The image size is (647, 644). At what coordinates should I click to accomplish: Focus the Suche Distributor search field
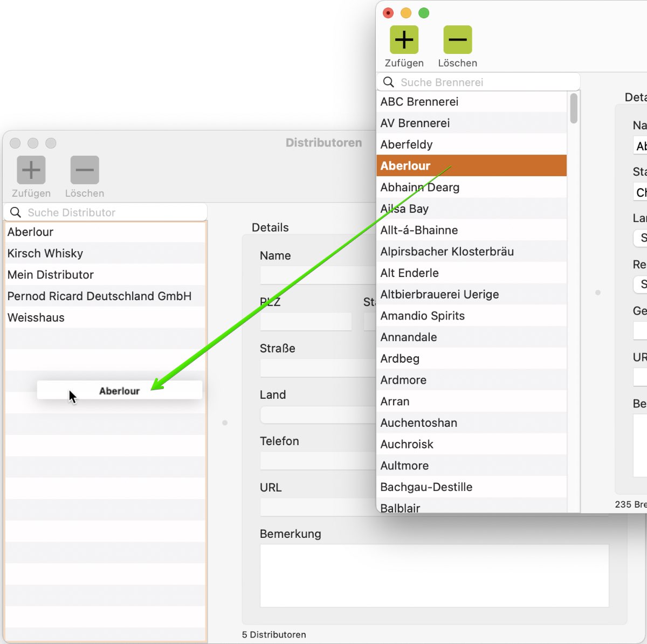click(x=105, y=212)
